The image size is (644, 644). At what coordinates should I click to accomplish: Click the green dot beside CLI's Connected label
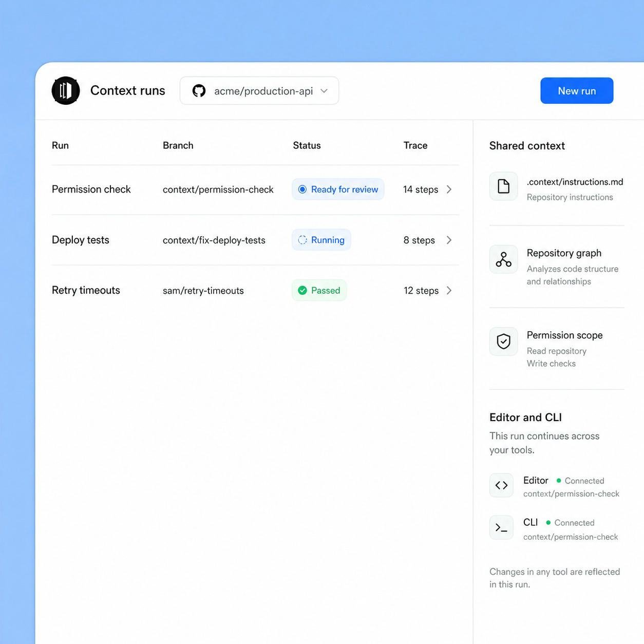pos(548,522)
